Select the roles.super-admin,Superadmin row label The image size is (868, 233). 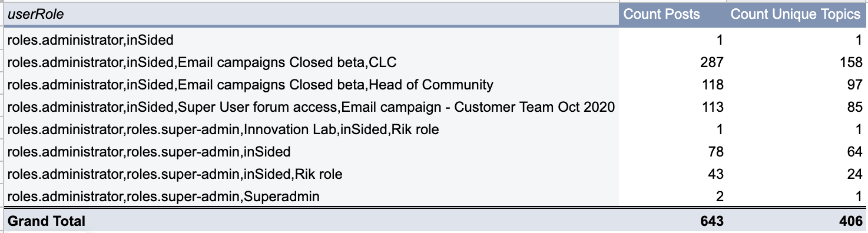(x=164, y=197)
